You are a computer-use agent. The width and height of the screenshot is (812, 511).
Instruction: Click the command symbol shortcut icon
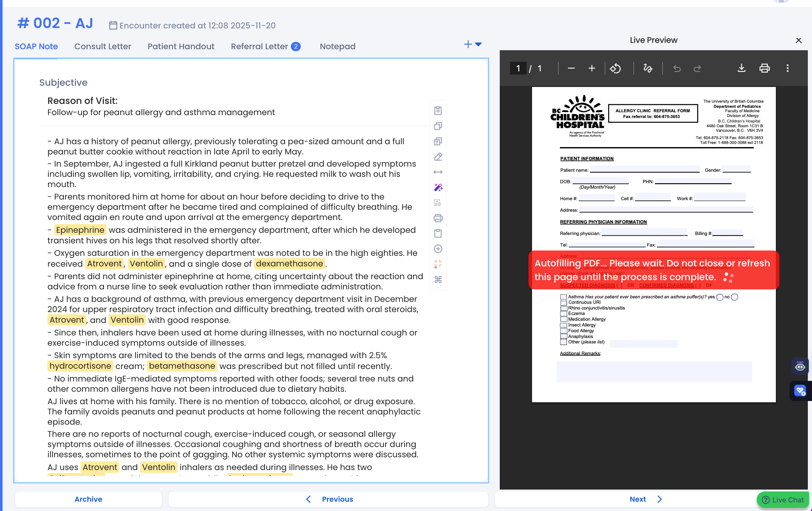pos(438,279)
